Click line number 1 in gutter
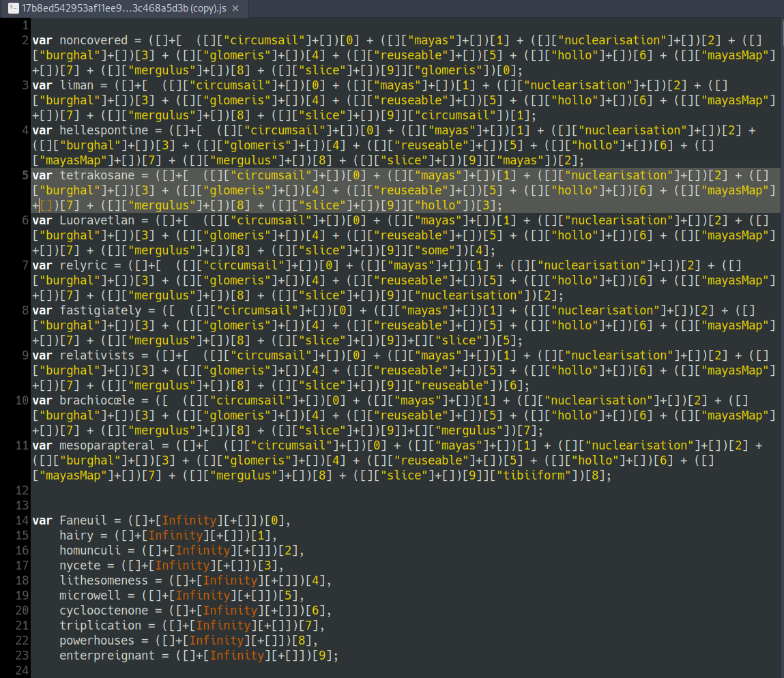Viewport: 784px width, 678px height. pos(25,25)
